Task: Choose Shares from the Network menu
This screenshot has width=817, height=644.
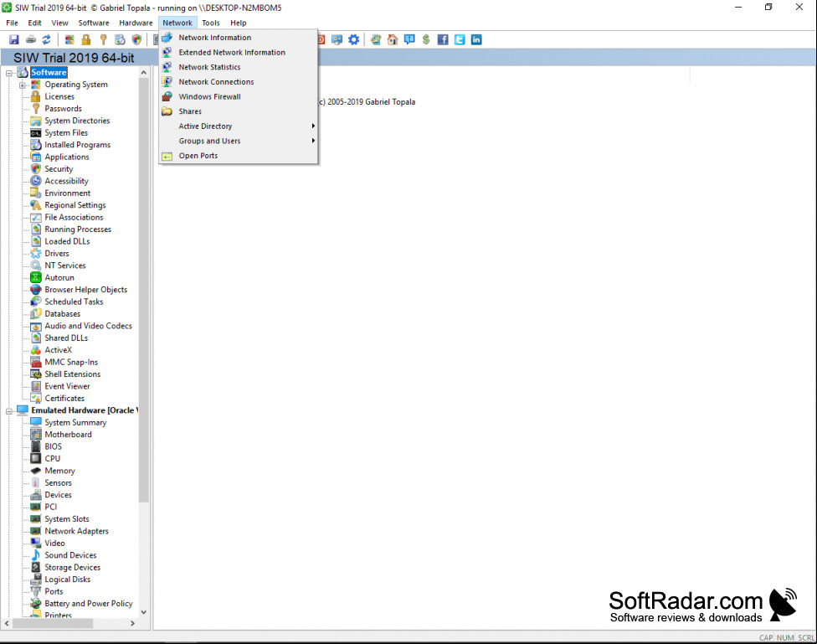Action: tap(238, 111)
